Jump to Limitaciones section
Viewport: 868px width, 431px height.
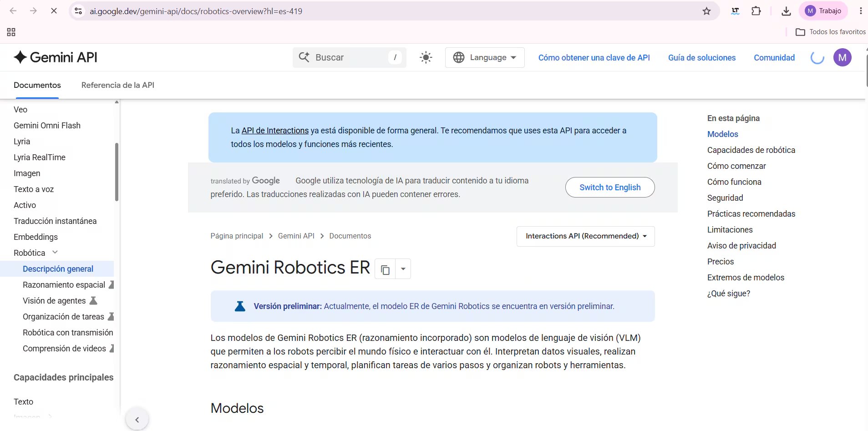point(730,230)
